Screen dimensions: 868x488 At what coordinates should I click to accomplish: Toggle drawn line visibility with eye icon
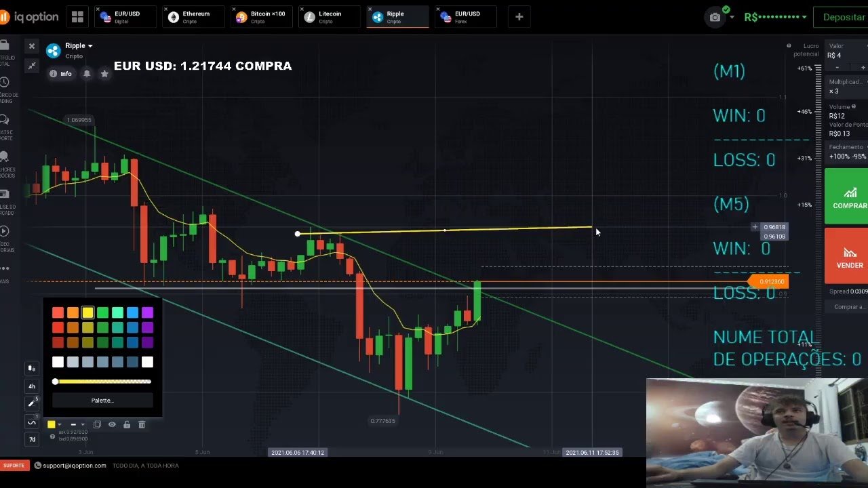[112, 424]
